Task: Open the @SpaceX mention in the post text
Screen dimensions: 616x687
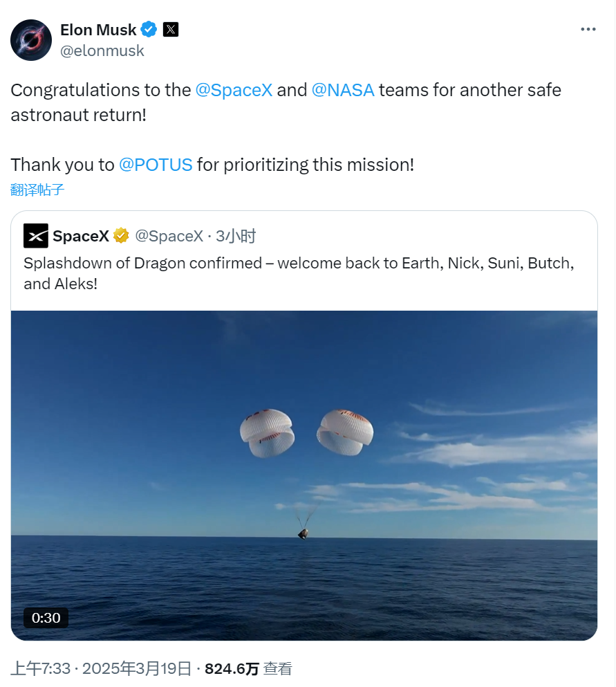Action: pos(234,90)
